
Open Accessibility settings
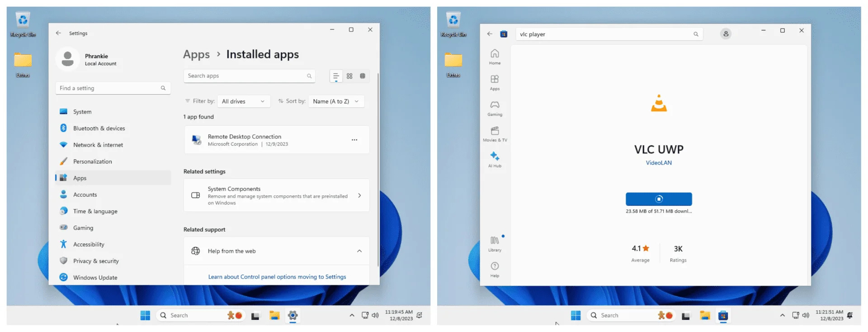(x=113, y=244)
